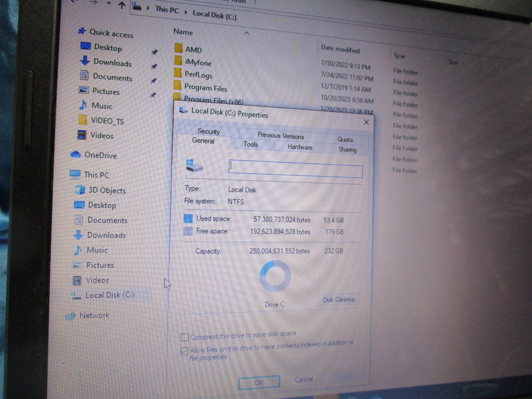The image size is (532, 399).
Task: Click OK in Properties dialog
Action: [x=259, y=382]
